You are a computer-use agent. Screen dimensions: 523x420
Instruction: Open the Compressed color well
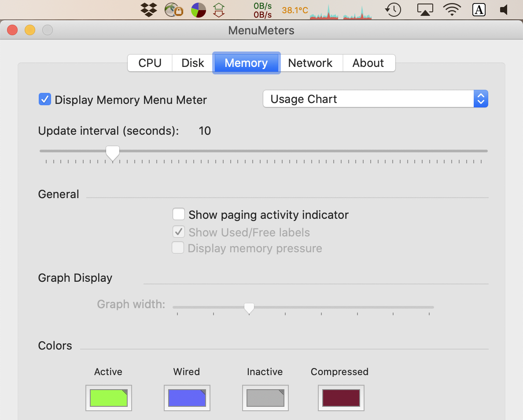[x=341, y=398]
